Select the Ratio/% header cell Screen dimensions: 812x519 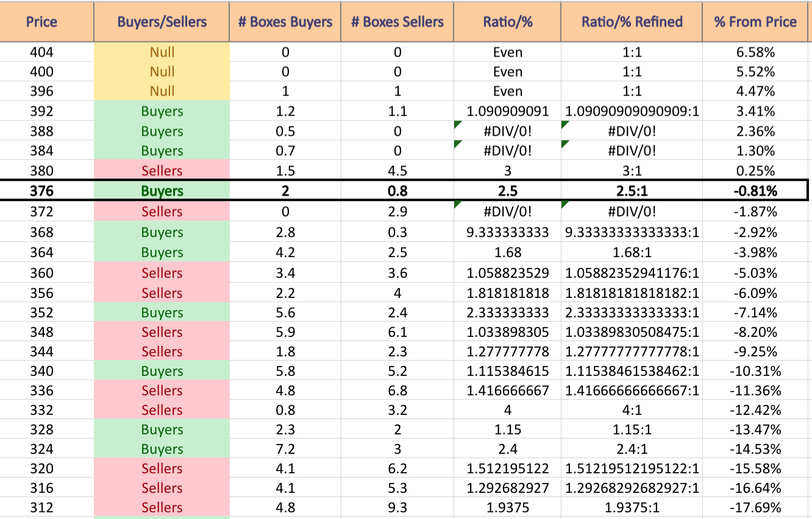[x=508, y=22]
